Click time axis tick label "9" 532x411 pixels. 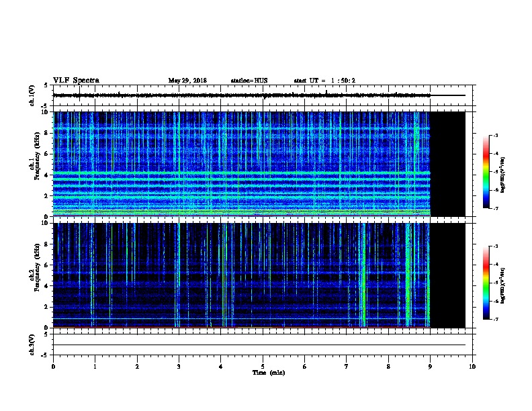click(x=430, y=367)
